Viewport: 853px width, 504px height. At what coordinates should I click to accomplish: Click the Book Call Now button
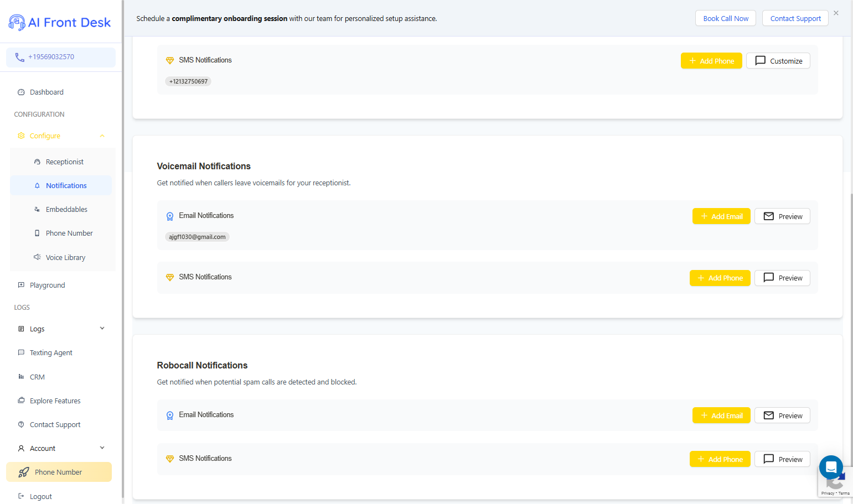click(x=726, y=18)
